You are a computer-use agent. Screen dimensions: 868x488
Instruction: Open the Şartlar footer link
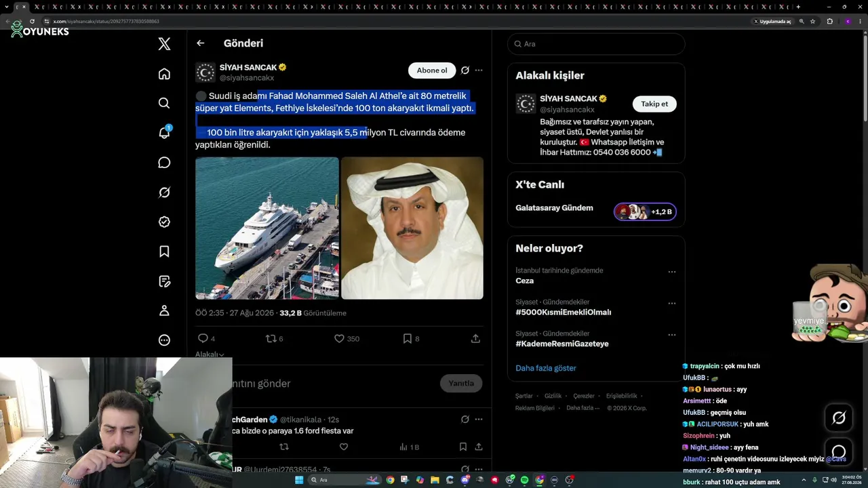[x=524, y=396]
